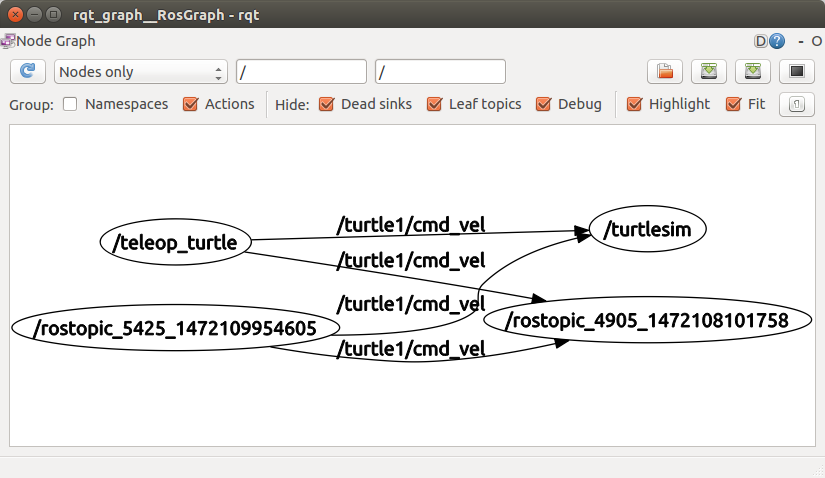This screenshot has width=825, height=478.
Task: Uncheck the Actions grouping checkbox
Action: [x=191, y=104]
